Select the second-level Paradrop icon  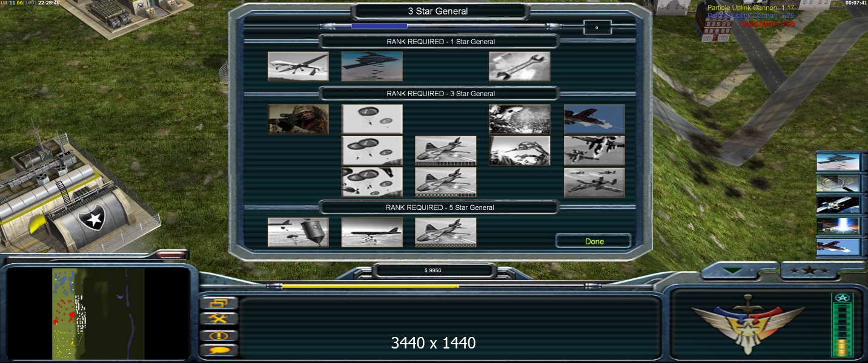(372, 151)
